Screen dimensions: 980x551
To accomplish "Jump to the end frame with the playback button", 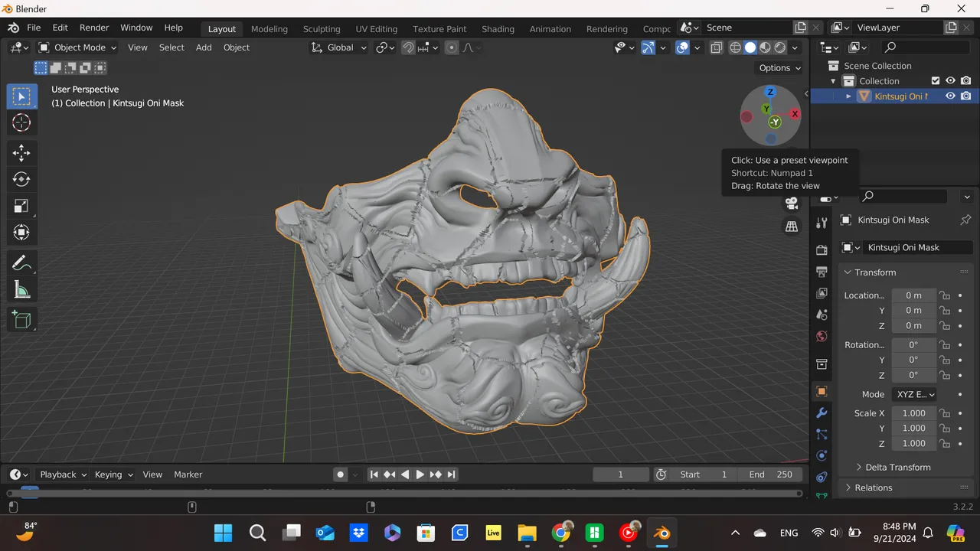I will (452, 474).
